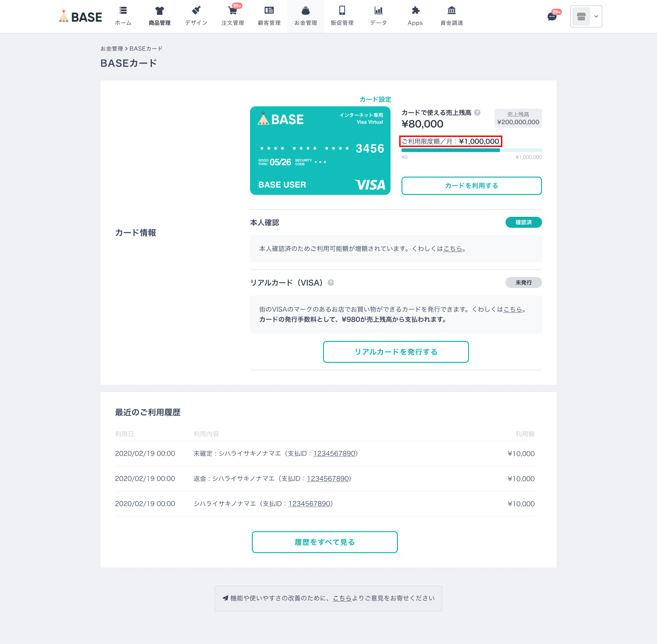Click リアルカードを発行する button

[396, 352]
